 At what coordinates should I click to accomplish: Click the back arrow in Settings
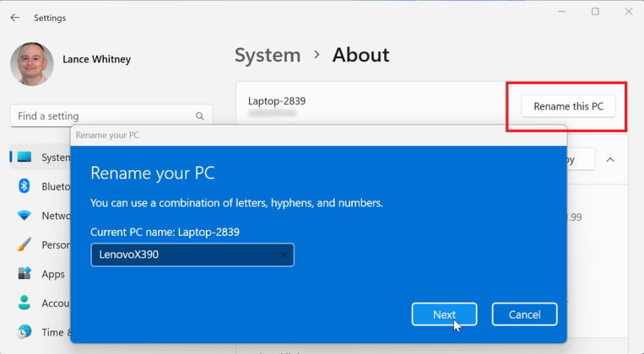(14, 18)
